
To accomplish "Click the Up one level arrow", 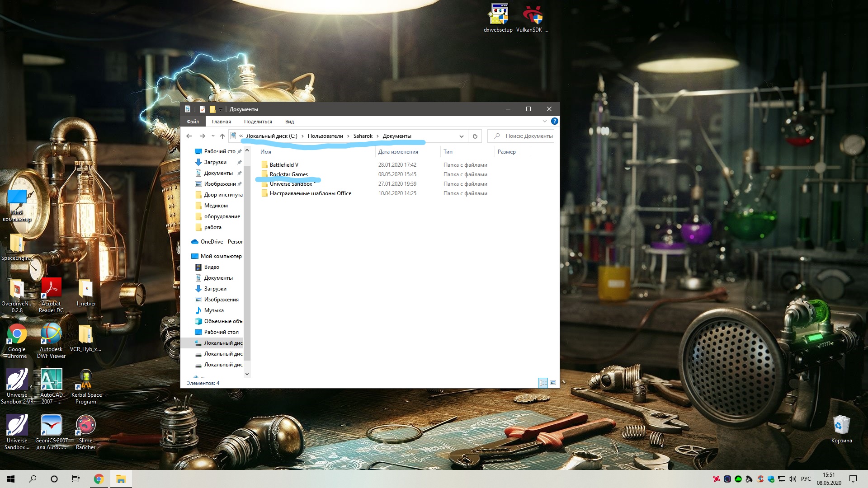I will [222, 136].
